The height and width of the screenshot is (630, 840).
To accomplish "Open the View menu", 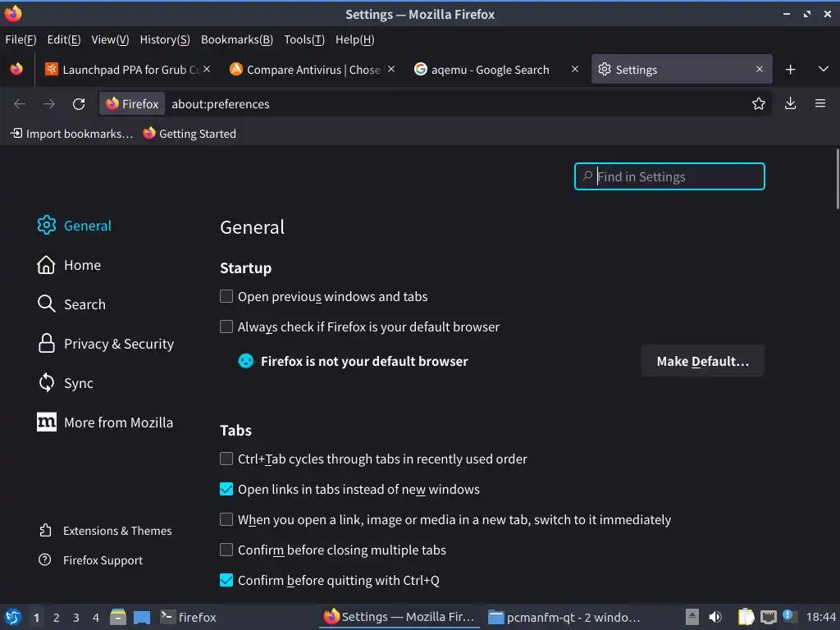I will tap(110, 39).
